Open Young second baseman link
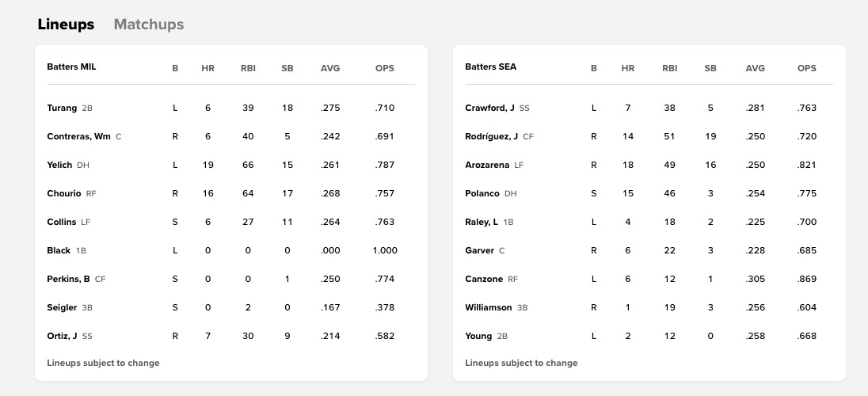 point(478,336)
